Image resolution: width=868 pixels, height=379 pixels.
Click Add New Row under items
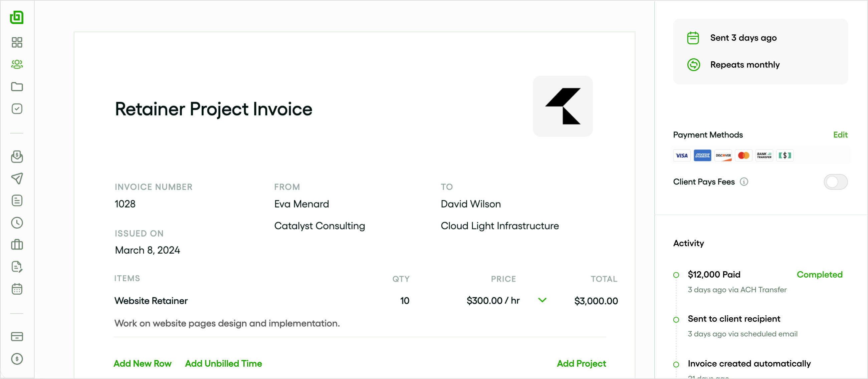[x=143, y=364]
